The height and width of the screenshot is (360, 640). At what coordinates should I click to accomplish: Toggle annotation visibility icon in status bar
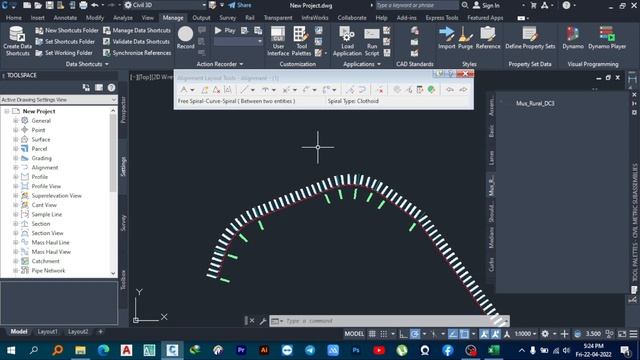(484, 334)
